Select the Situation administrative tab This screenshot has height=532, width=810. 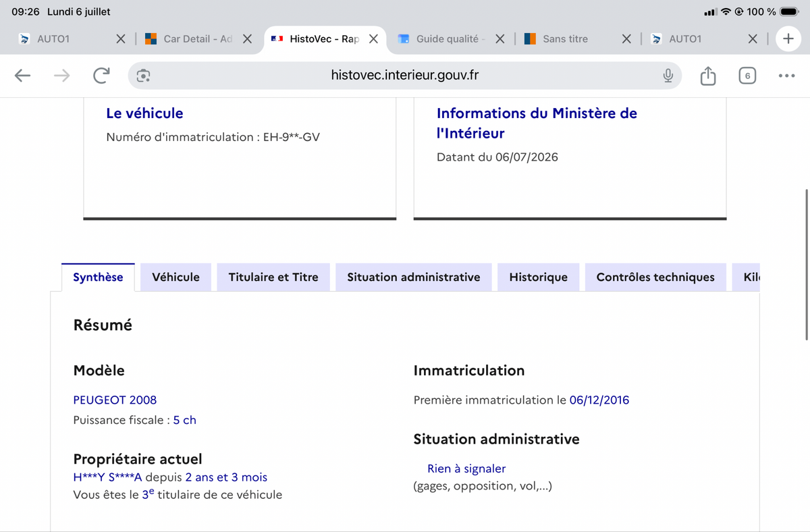tap(414, 277)
